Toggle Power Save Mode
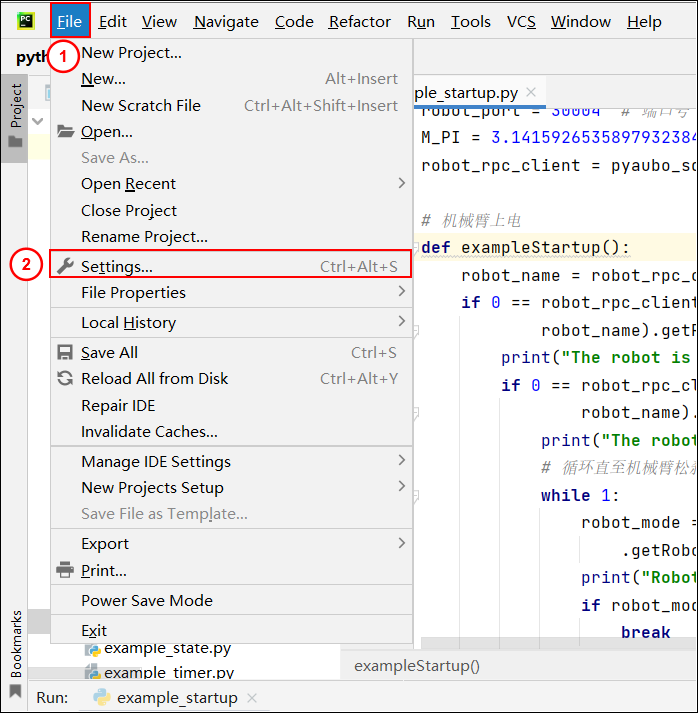This screenshot has width=698, height=713. click(x=231, y=600)
